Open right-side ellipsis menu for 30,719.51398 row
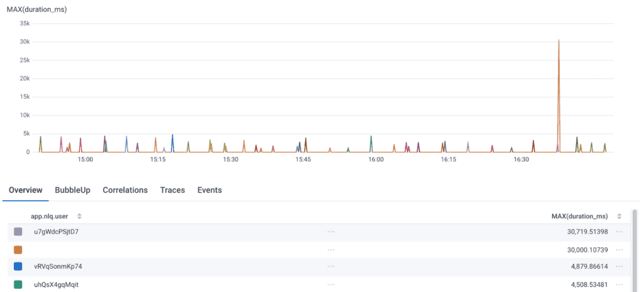Image resolution: width=644 pixels, height=292 pixels. 619,232
